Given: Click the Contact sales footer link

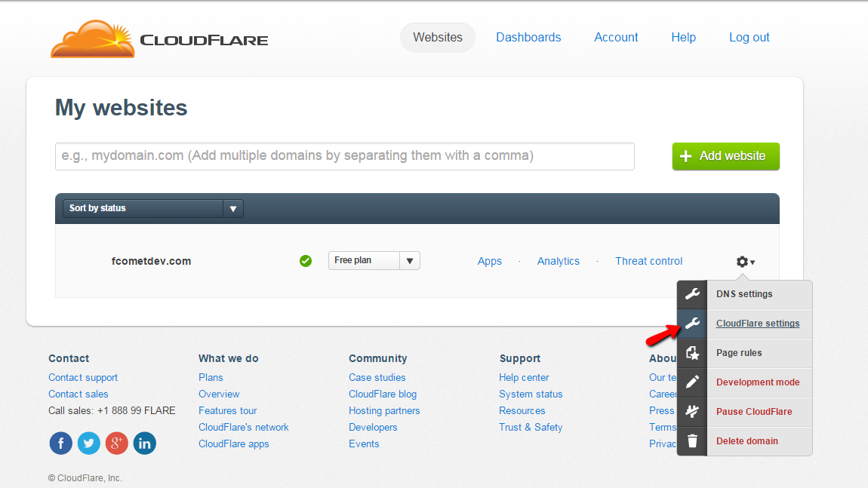Looking at the screenshot, I should [78, 394].
